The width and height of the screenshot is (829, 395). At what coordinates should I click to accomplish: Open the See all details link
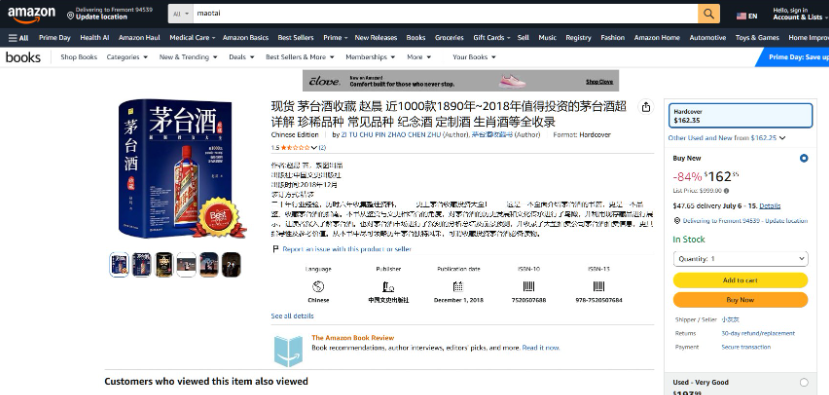pos(292,316)
